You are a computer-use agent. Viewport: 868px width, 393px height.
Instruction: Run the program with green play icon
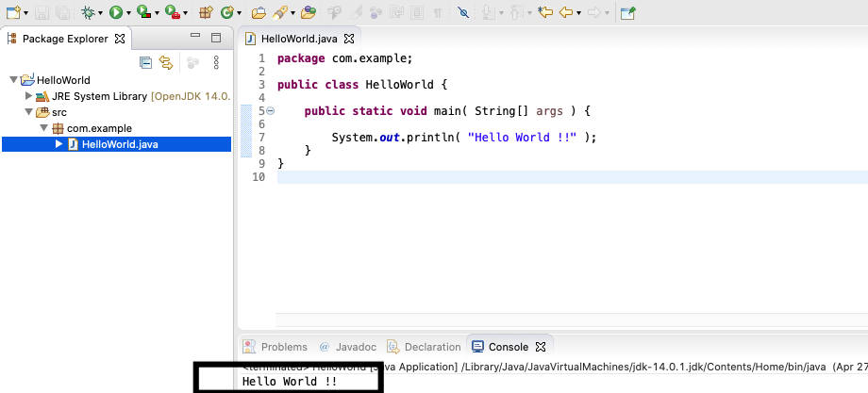point(116,12)
